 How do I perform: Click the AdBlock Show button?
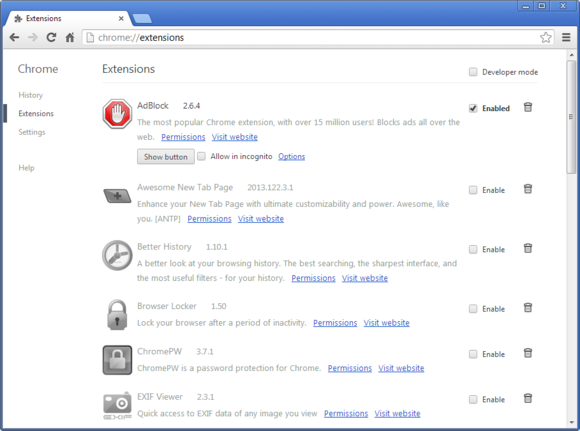click(x=166, y=157)
